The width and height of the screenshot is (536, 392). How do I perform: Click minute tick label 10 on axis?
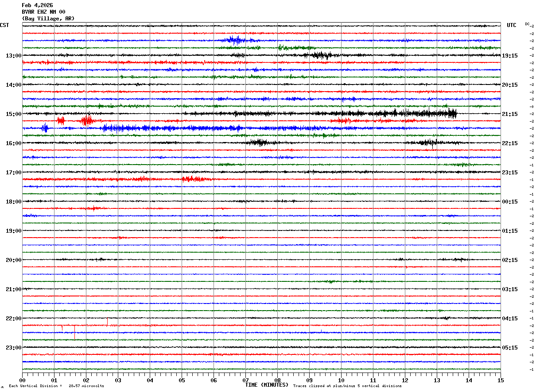click(341, 380)
